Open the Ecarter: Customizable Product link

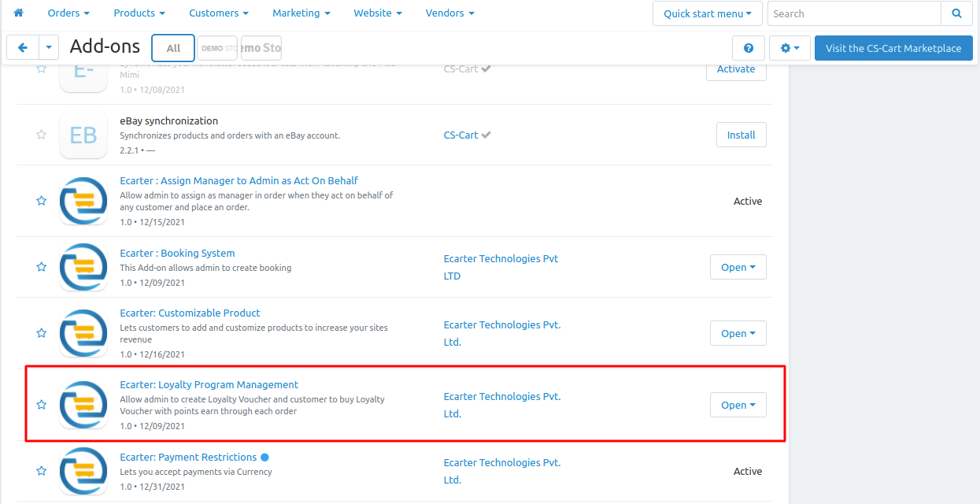click(x=190, y=313)
